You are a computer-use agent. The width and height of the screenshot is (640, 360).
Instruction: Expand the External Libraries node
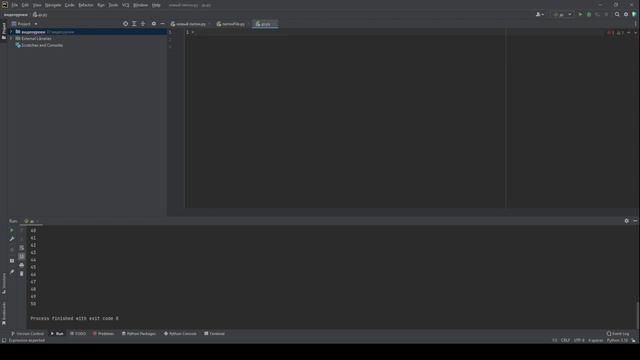[x=11, y=38]
